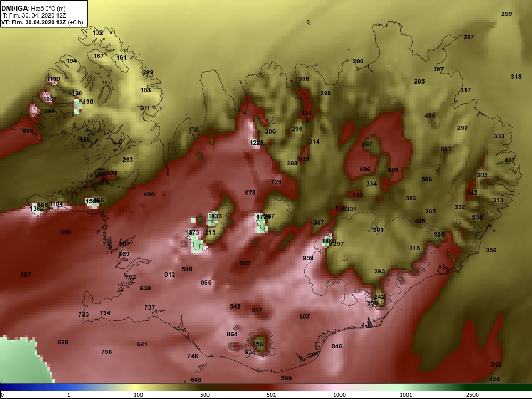Click the map value 314
Image resolution: width=532 pixels, height=399 pixels.
tap(314, 142)
